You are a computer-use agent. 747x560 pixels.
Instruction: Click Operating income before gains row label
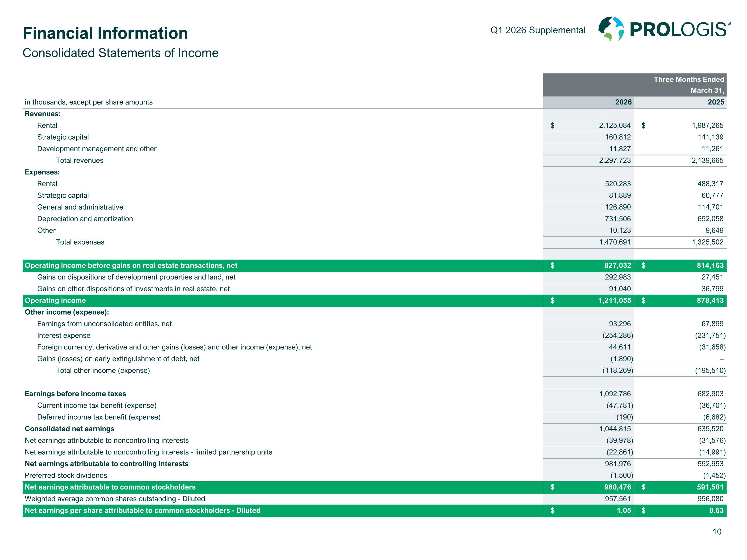[x=131, y=265]
